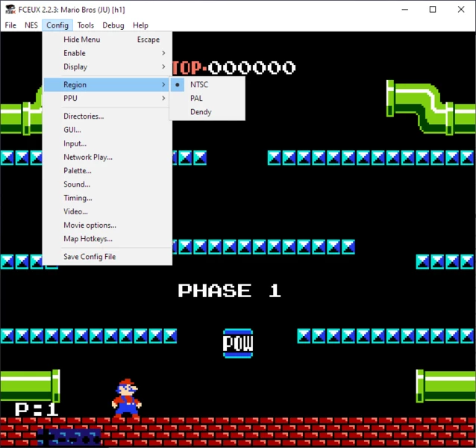Open Timing configuration
476x448 pixels.
pos(107,198)
